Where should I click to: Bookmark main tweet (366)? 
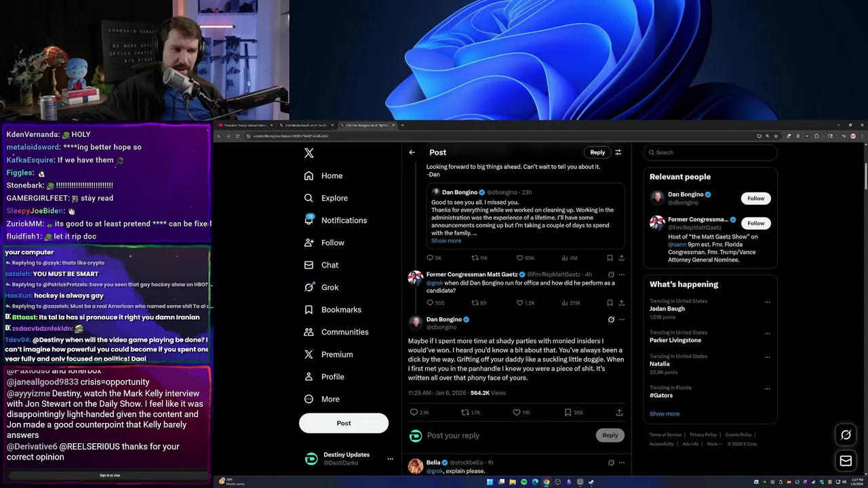pyautogui.click(x=574, y=412)
